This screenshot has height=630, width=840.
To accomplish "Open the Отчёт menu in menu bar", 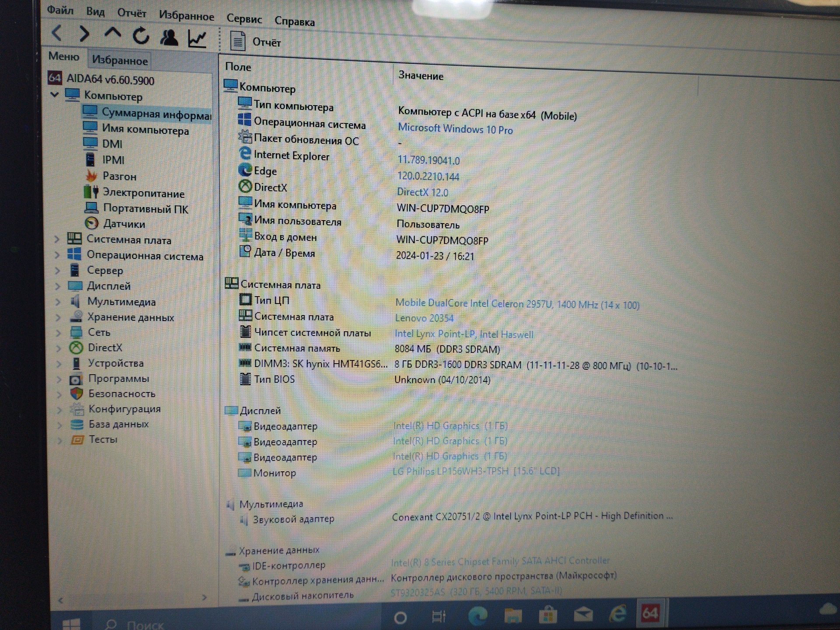I will coord(131,13).
